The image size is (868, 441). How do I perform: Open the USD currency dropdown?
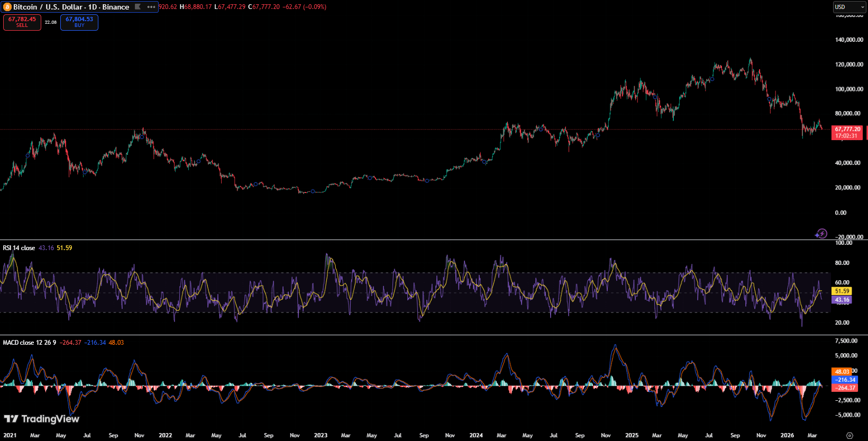[x=849, y=7]
